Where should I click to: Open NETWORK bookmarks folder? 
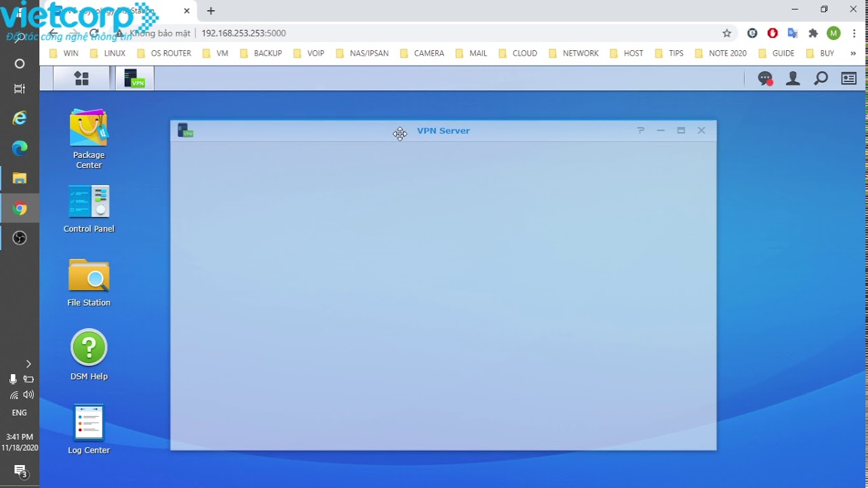(x=574, y=54)
